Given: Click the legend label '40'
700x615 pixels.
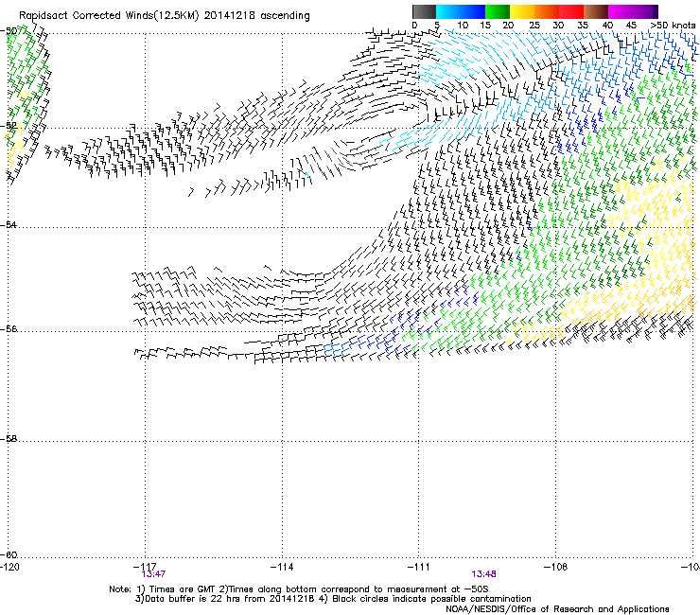Looking at the screenshot, I should [x=607, y=25].
